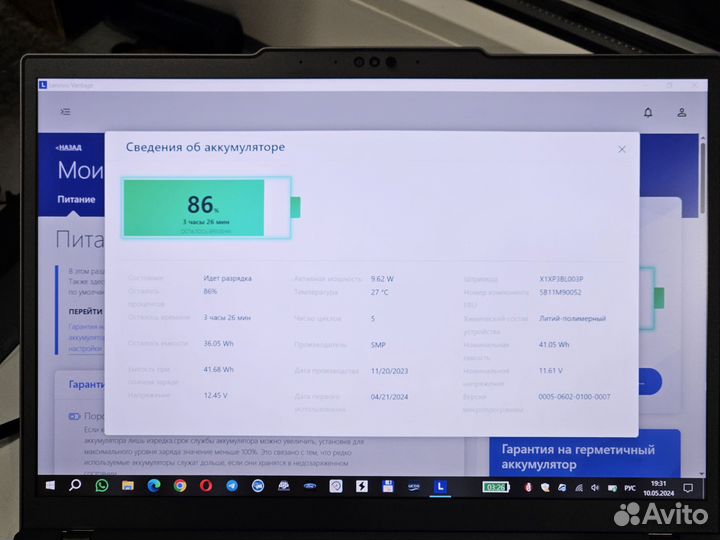
Task: Click the manufacturer value SMP
Action: (378, 345)
